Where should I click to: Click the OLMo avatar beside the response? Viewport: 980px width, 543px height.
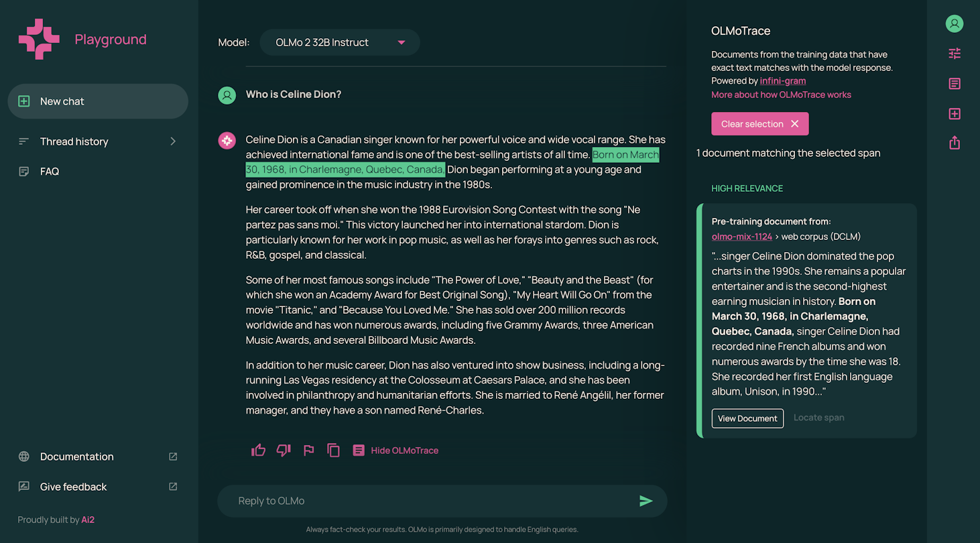(x=227, y=141)
